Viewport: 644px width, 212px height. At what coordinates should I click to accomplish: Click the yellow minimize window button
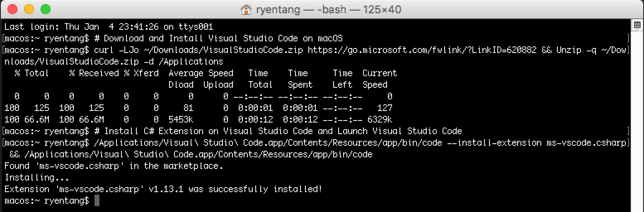point(29,9)
